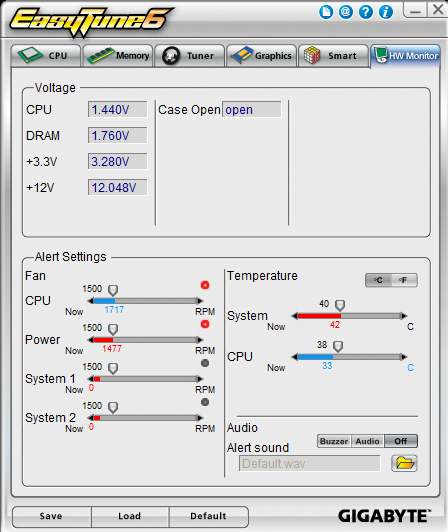Open the Tuner tab
448x532 pixels.
[190, 56]
